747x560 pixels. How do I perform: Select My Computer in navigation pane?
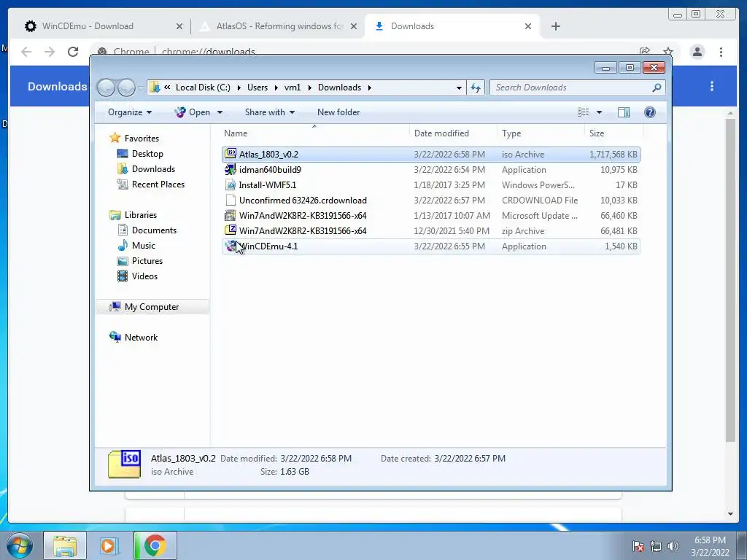pos(152,307)
